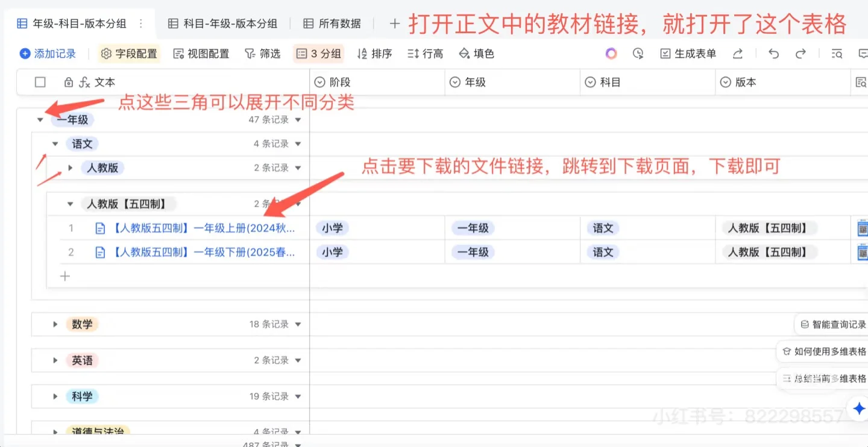
Task: Open link 【人教版五四制】一年级下册(2025春…
Action: click(x=204, y=252)
